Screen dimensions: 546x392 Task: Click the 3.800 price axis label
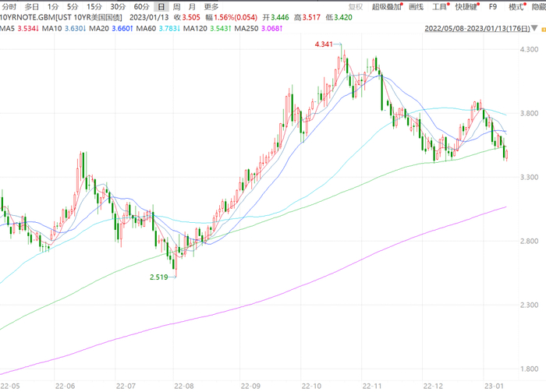(530, 113)
